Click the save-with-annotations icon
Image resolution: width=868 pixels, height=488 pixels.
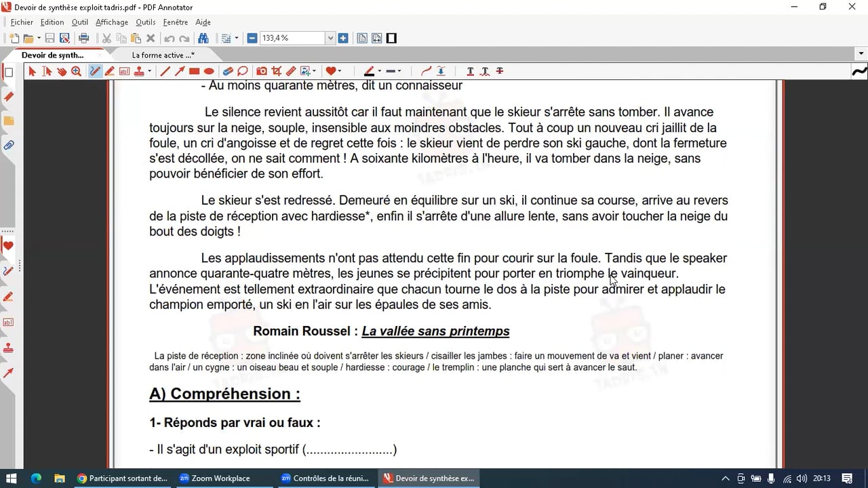click(x=65, y=38)
